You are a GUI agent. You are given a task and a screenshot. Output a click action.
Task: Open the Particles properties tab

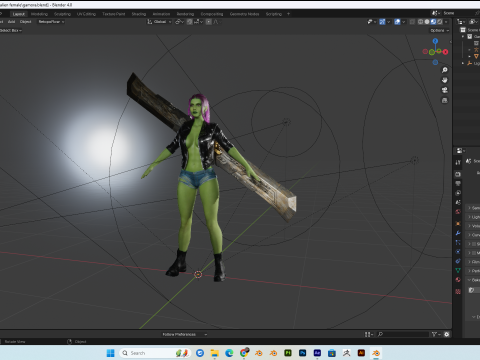coord(458,242)
